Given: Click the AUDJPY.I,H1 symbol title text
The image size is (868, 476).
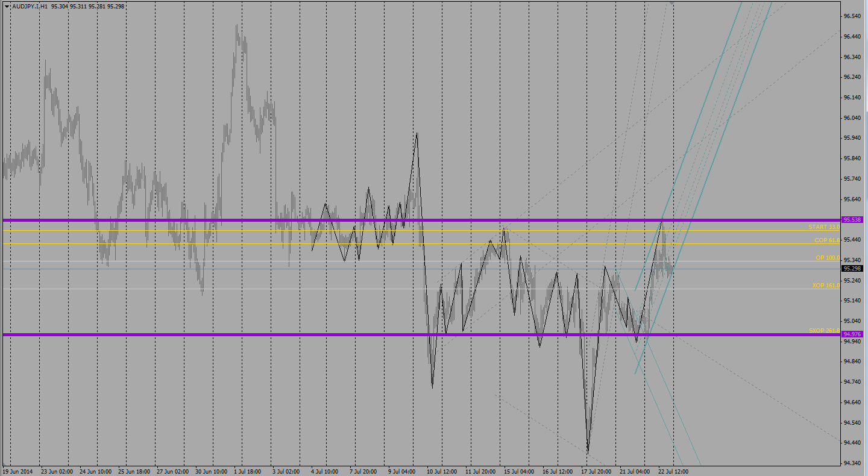Looking at the screenshot, I should tap(30, 6).
